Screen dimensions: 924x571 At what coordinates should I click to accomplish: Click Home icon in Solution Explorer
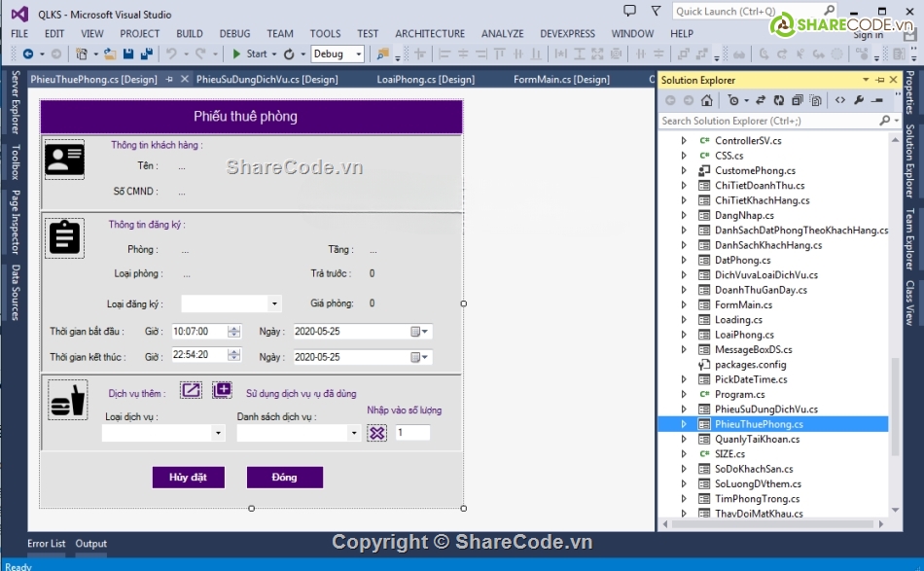tap(706, 101)
